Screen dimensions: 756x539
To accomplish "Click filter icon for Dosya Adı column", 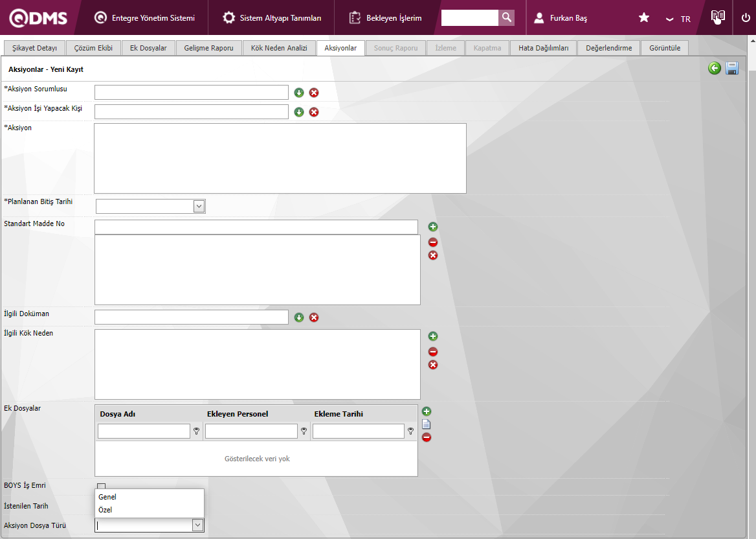I will (x=197, y=431).
